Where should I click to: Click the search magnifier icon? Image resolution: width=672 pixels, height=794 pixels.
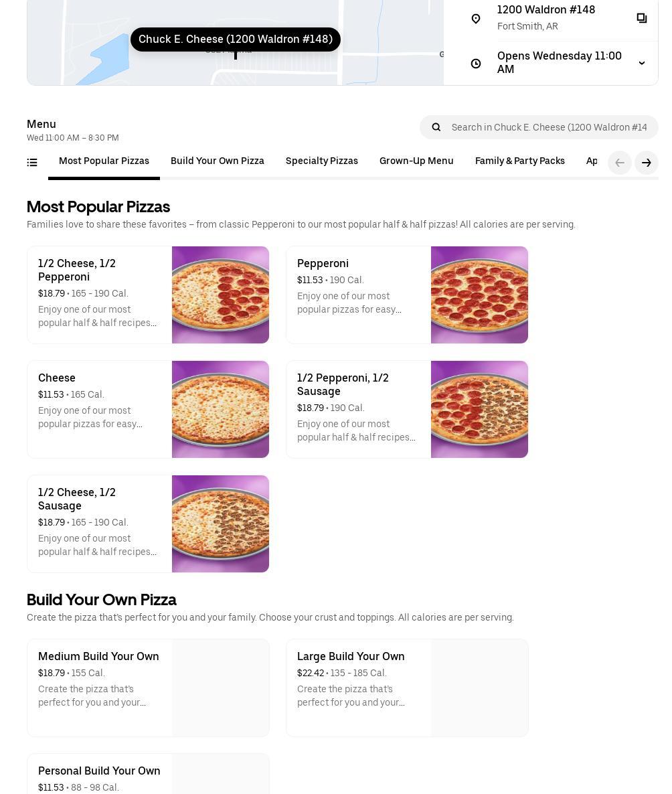point(436,127)
